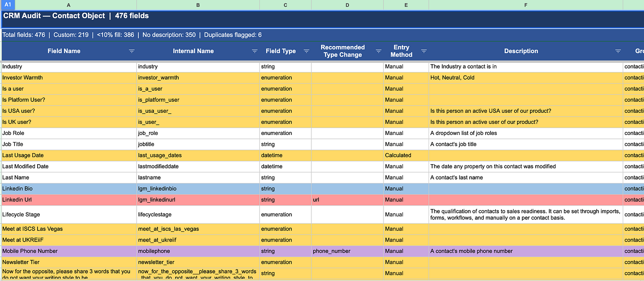This screenshot has height=281, width=644.
Task: Select the Calculated entry method cell
Action: [406, 155]
